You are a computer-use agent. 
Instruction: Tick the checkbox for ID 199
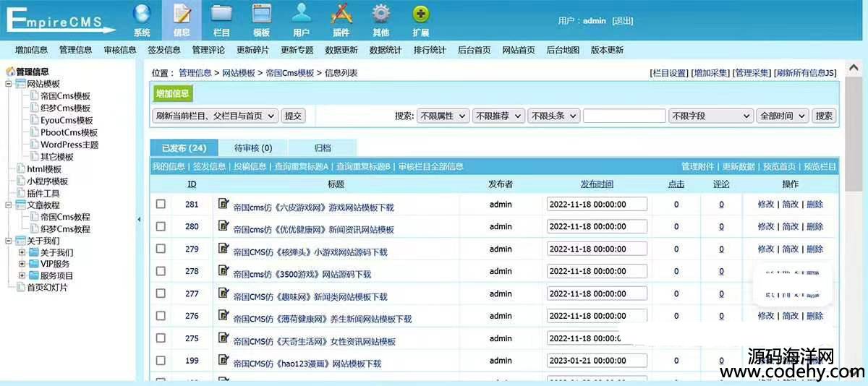point(161,361)
